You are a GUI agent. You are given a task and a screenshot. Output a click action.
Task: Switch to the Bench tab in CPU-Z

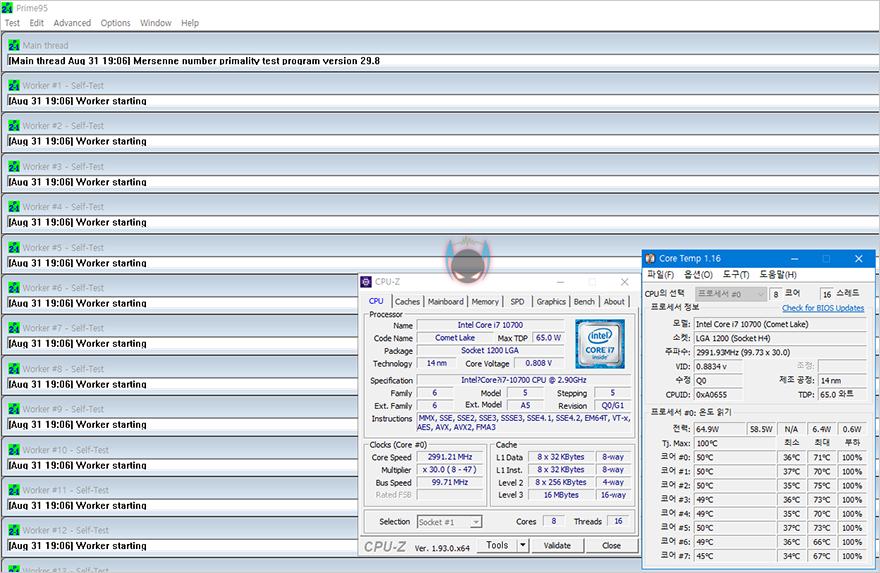(x=584, y=301)
